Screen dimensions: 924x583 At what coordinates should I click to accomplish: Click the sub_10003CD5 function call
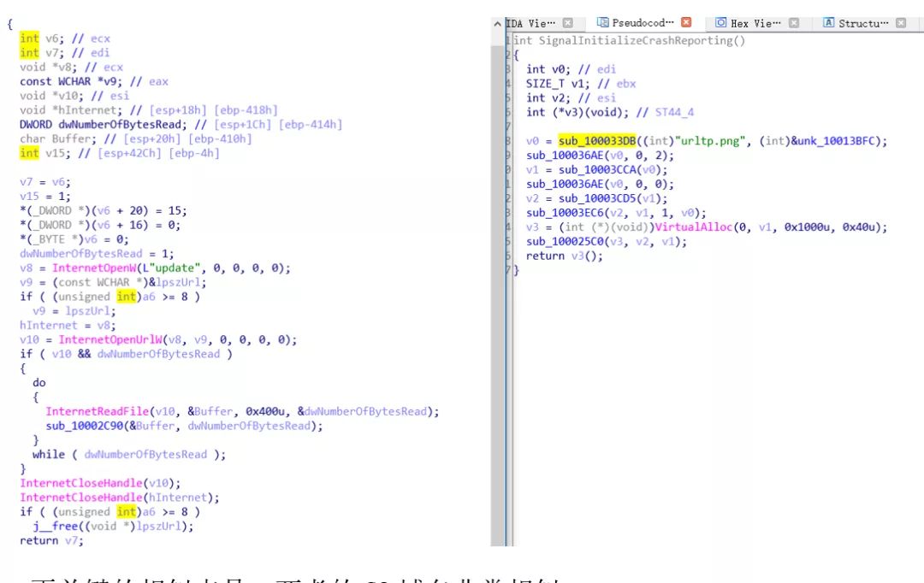point(597,198)
